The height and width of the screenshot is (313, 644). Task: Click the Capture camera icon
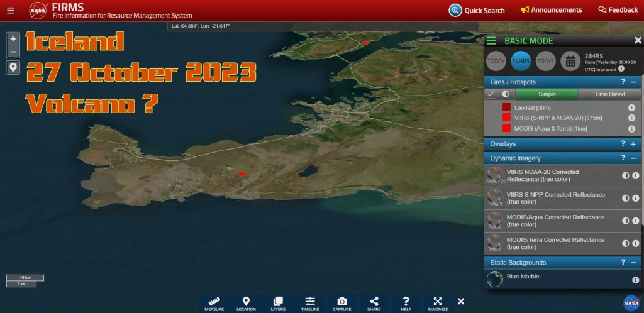(342, 304)
